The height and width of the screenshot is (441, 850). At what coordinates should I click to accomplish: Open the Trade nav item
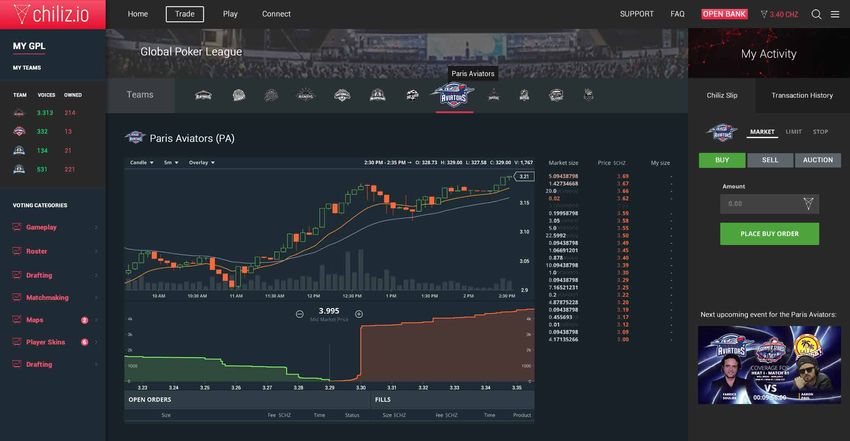click(185, 14)
